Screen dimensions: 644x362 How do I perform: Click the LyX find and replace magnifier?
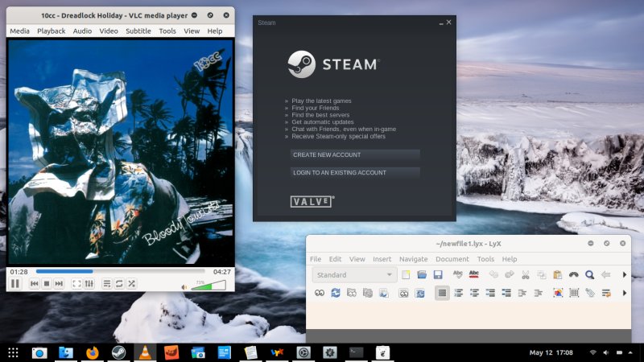pyautogui.click(x=589, y=274)
